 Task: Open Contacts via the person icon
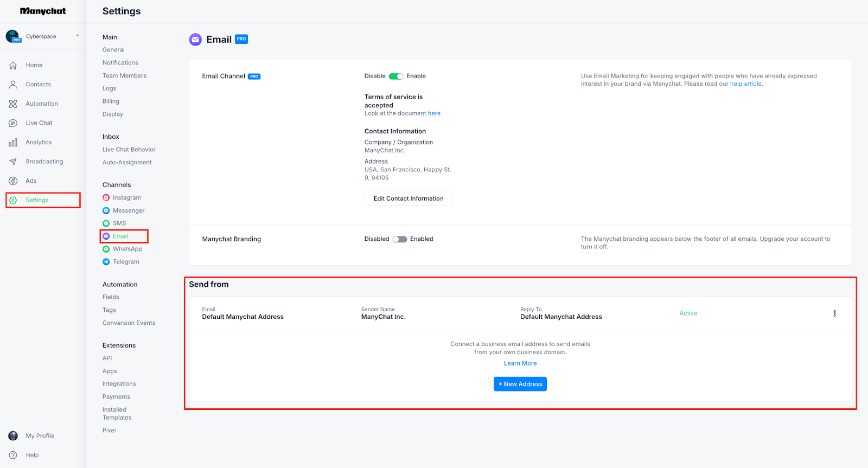click(x=13, y=85)
